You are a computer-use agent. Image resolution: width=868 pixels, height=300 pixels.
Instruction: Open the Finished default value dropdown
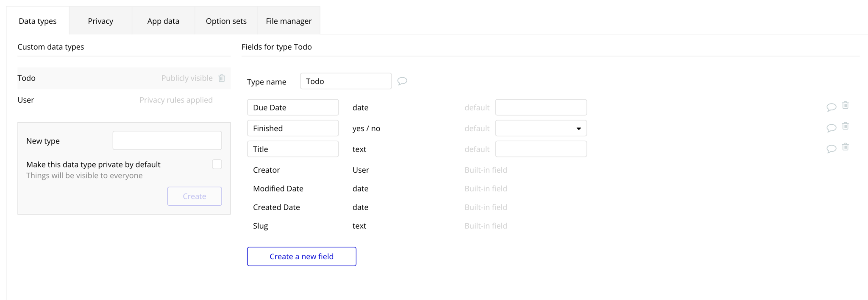click(x=541, y=128)
